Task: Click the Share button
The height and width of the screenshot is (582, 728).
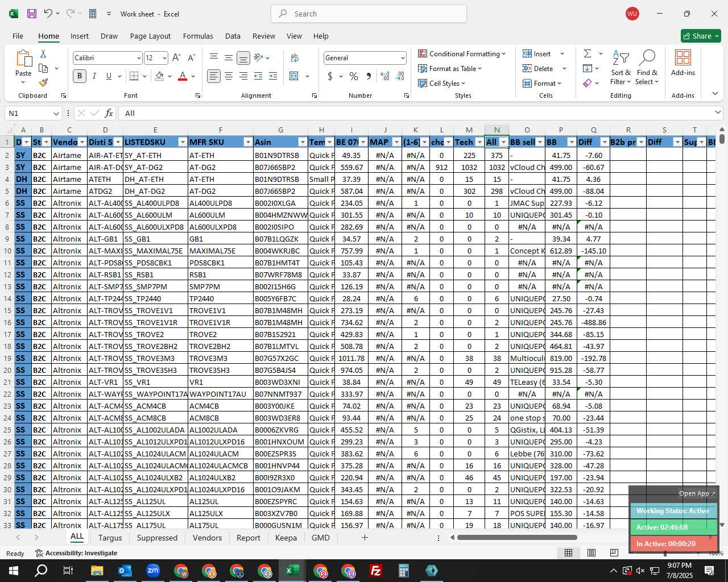Action: (x=701, y=36)
